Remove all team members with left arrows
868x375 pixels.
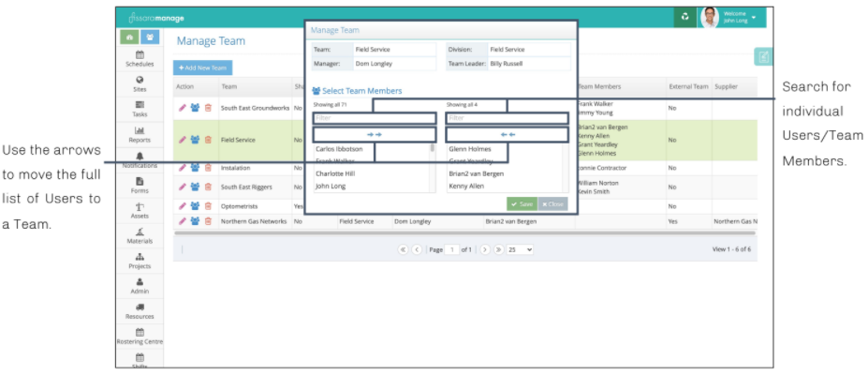coord(508,135)
